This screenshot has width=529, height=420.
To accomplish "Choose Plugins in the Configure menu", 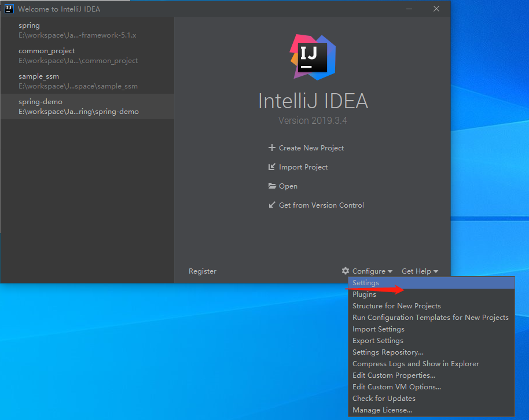I will pyautogui.click(x=364, y=294).
